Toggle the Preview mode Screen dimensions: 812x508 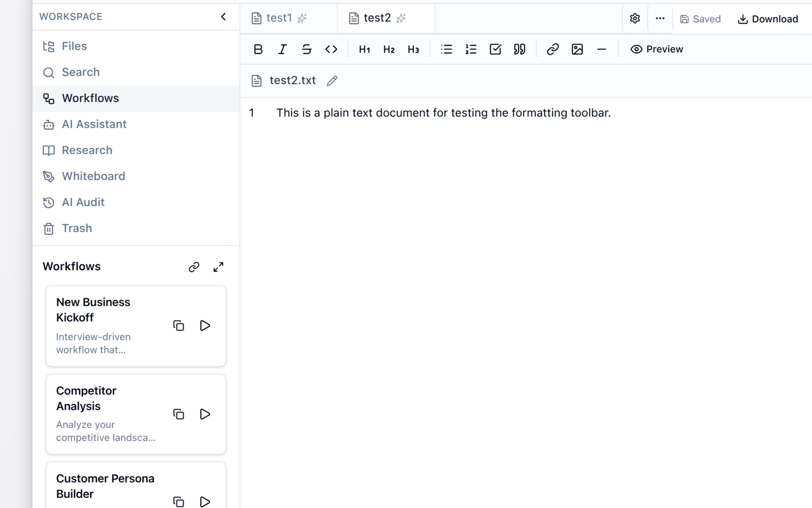click(657, 49)
